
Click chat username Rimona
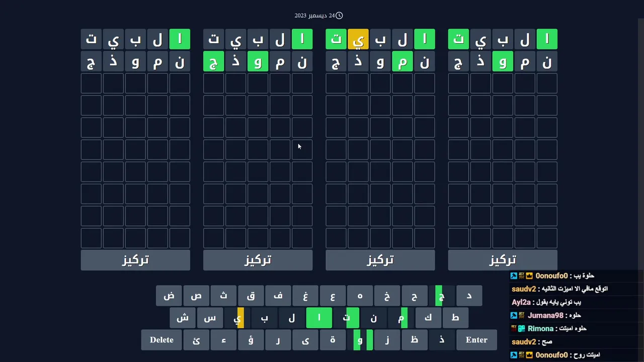(540, 328)
